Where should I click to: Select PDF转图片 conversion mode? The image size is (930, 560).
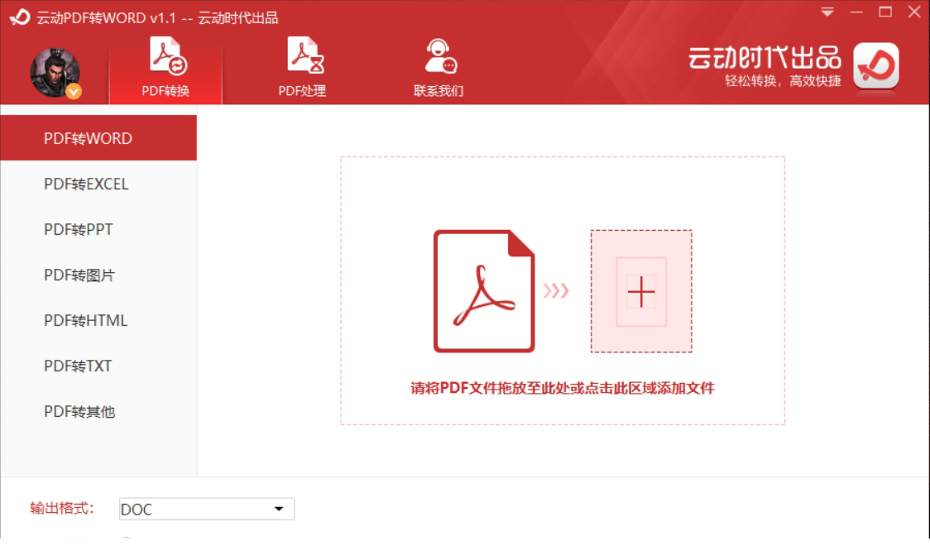click(81, 275)
